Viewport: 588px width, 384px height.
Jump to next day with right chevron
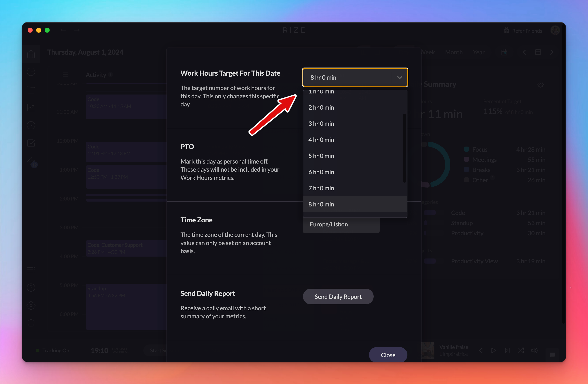tap(552, 52)
